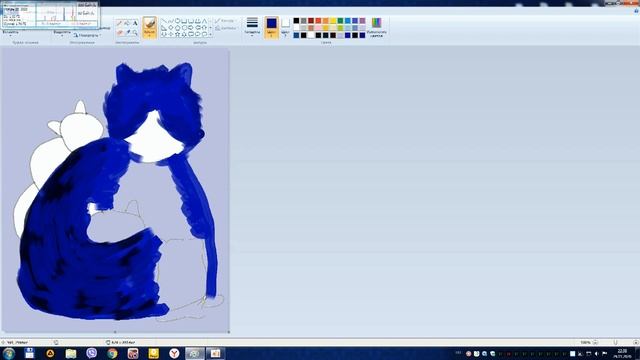Select the Fill with color bucket tool
The width and height of the screenshot is (640, 360).
(x=127, y=22)
